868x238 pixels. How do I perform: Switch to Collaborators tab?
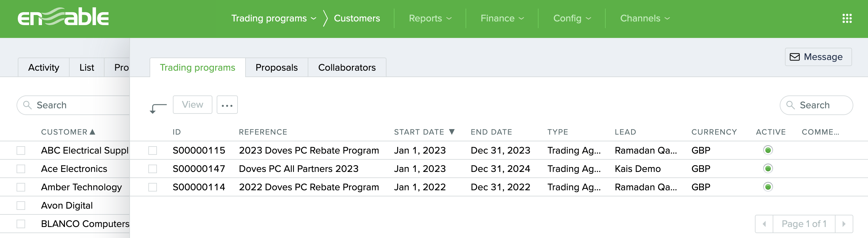(347, 68)
